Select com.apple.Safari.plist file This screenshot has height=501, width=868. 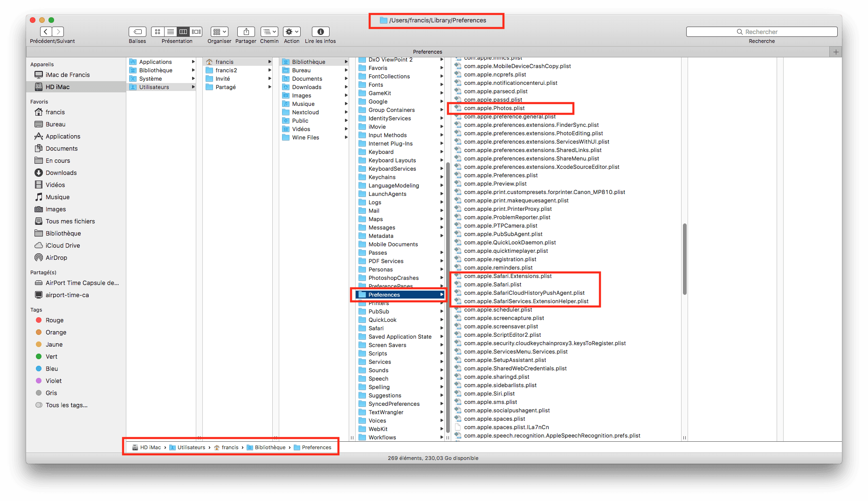coord(492,284)
